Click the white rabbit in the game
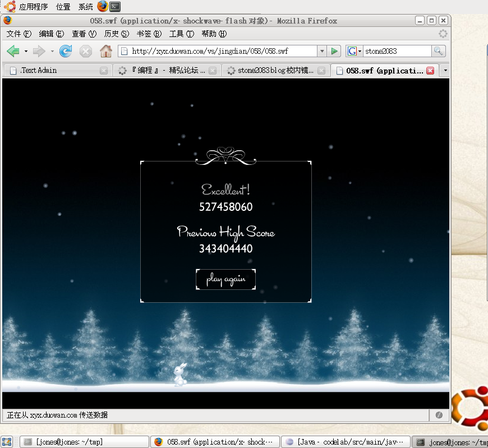 point(180,374)
